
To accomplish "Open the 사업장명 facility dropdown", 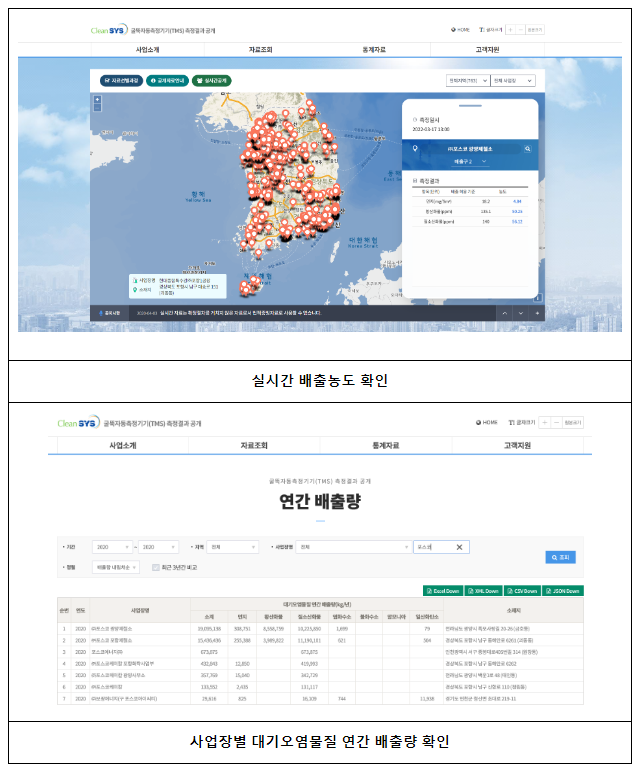I will (353, 547).
